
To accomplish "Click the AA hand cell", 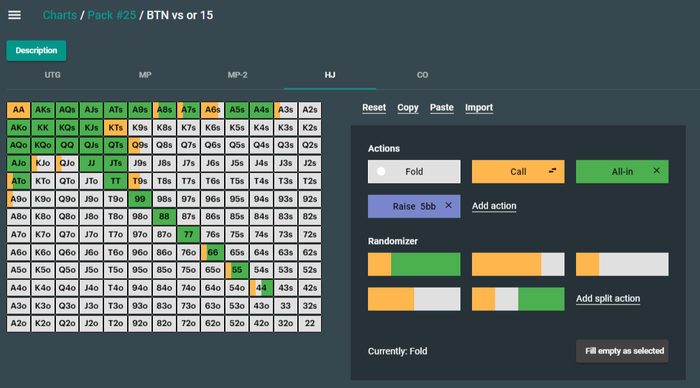I will [x=18, y=110].
